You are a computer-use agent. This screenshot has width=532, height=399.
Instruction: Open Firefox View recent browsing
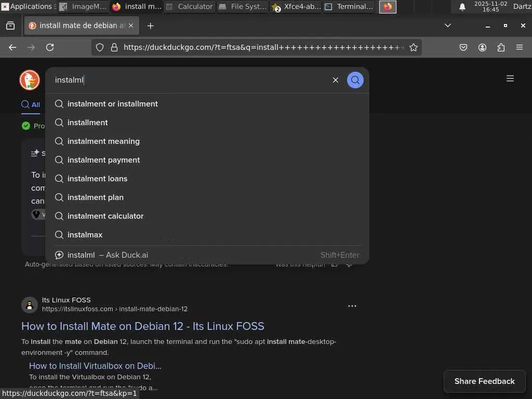10,26
